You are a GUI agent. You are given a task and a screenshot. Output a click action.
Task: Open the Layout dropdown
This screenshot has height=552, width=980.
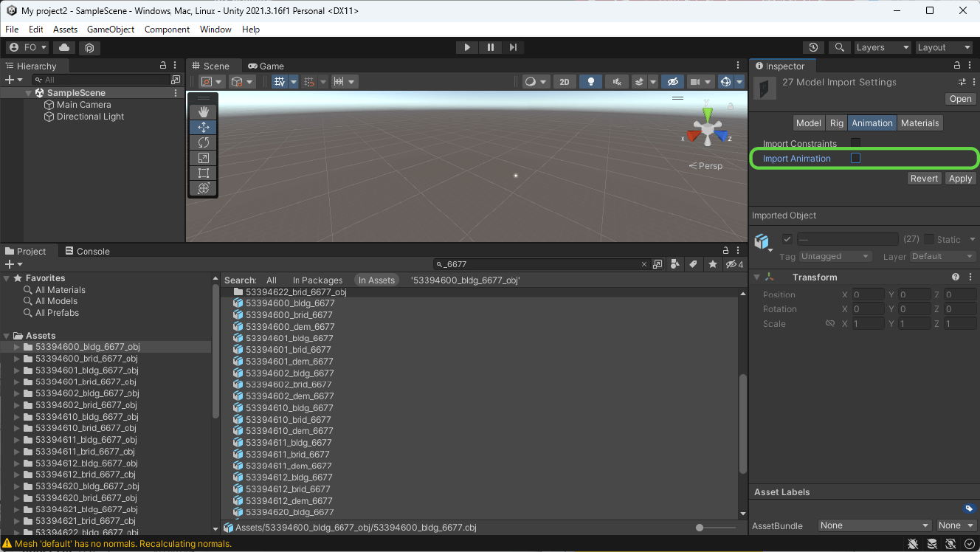tap(944, 47)
